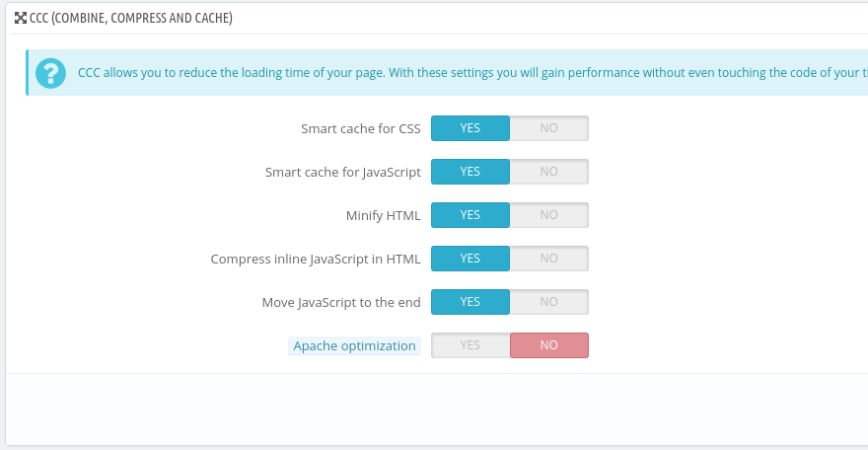Click the red No for Apache optimization

tap(548, 345)
